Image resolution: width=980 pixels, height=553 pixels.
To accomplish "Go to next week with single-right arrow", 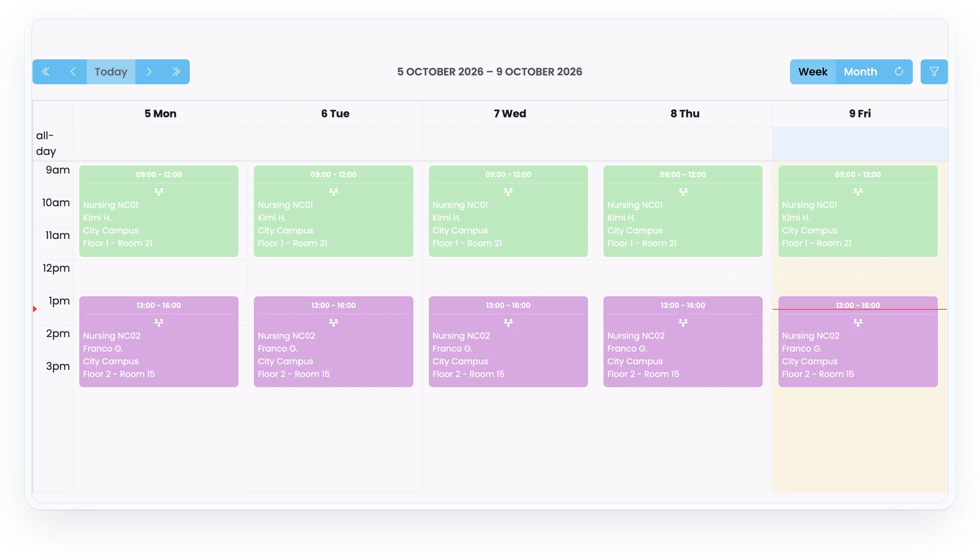I will click(149, 72).
